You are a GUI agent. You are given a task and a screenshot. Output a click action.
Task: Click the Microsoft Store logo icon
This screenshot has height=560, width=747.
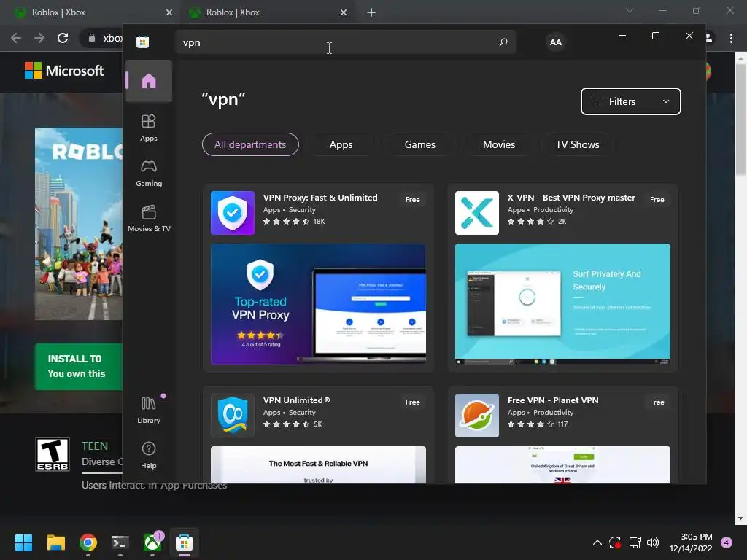click(142, 42)
